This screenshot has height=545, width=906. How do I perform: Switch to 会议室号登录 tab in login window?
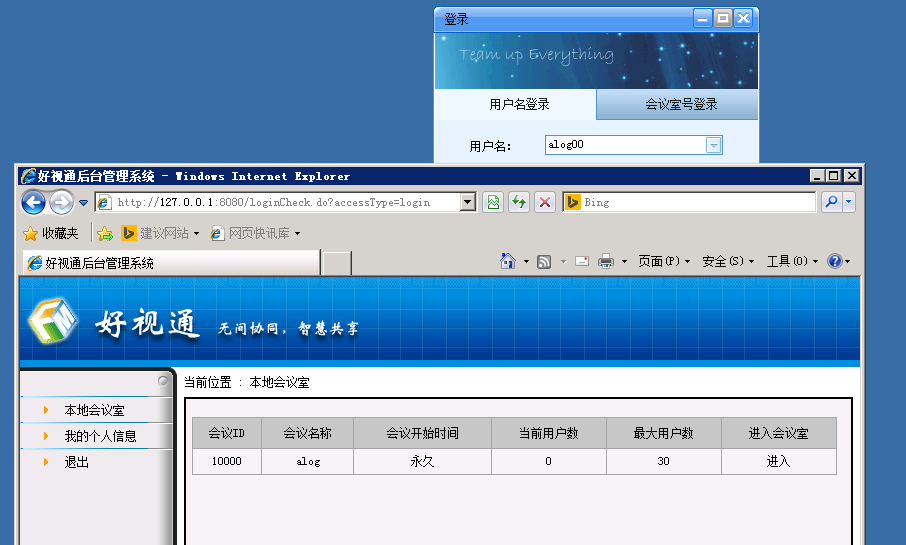[x=677, y=104]
